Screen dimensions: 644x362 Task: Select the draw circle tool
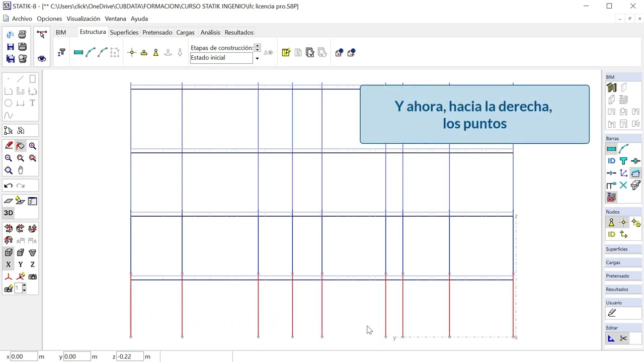[x=9, y=103]
